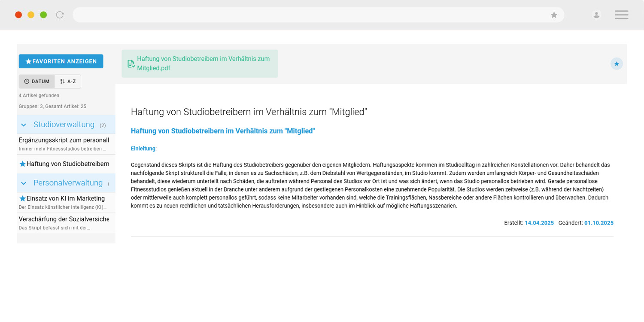Click the browser reload icon
The height and width of the screenshot is (322, 644).
pos(60,15)
